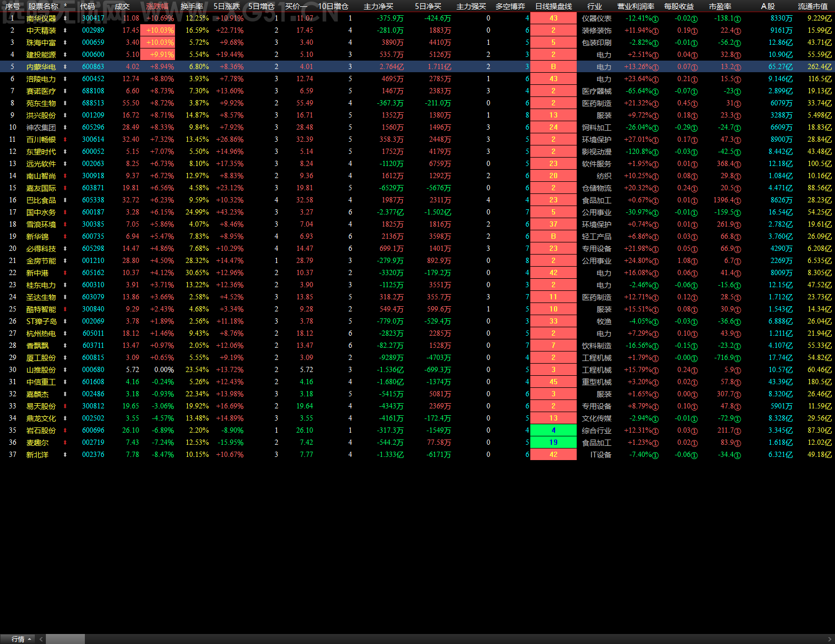This screenshot has width=835, height=644.
Task: Click the marker icon next to 神农集团
Action: point(65,128)
